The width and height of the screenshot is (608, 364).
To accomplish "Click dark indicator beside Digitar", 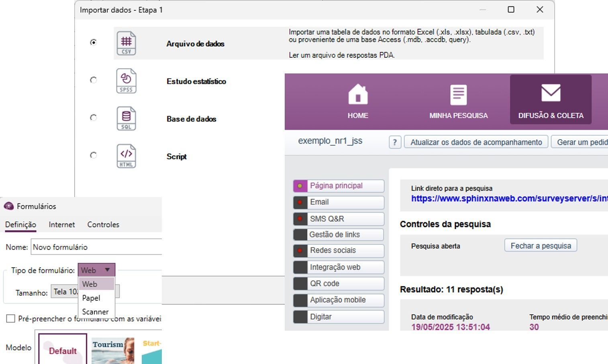I will pyautogui.click(x=300, y=317).
